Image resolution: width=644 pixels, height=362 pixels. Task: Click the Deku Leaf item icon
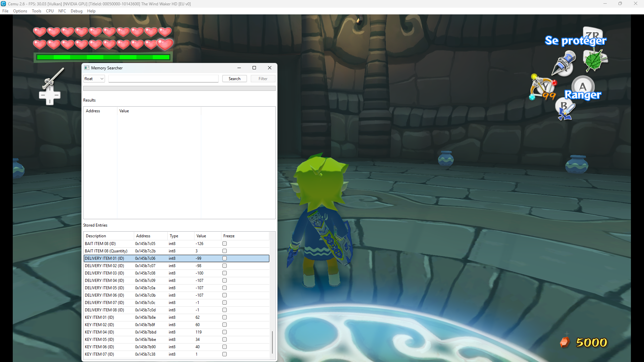595,60
